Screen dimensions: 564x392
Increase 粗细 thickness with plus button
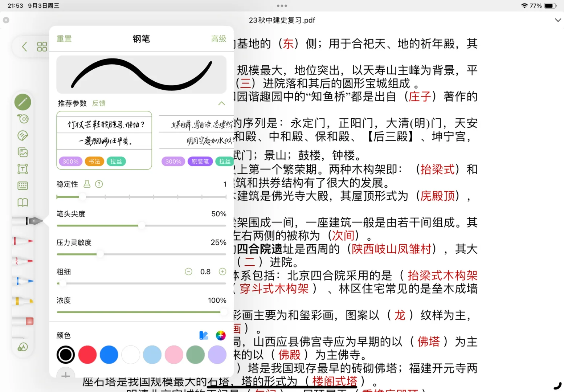pyautogui.click(x=222, y=271)
